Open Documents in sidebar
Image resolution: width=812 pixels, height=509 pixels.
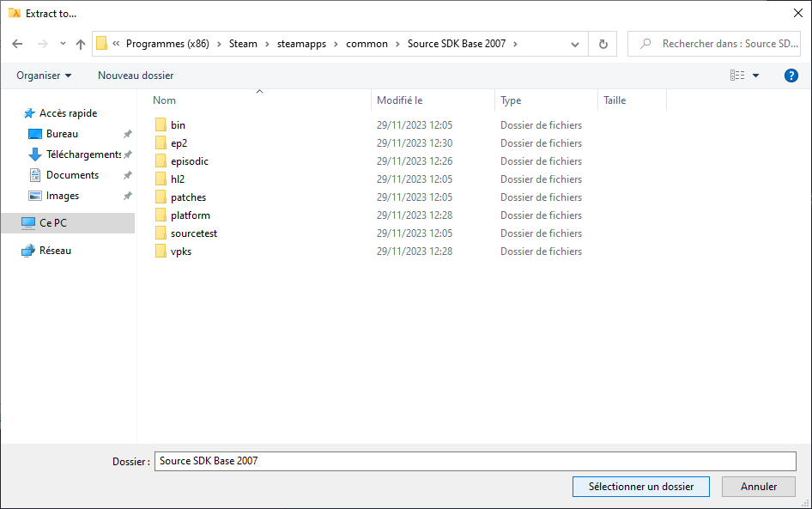pos(72,176)
